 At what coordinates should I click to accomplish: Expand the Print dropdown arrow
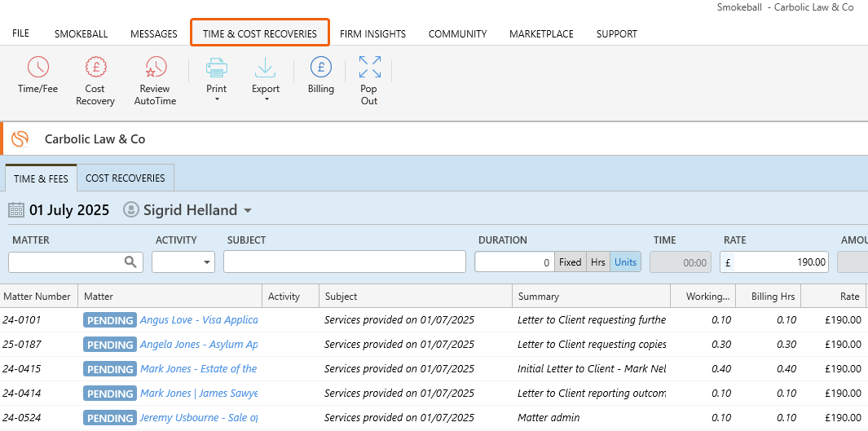pos(217,99)
